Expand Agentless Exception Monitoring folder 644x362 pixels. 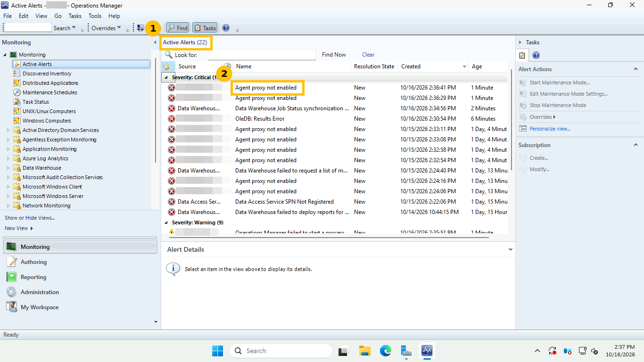(x=8, y=140)
